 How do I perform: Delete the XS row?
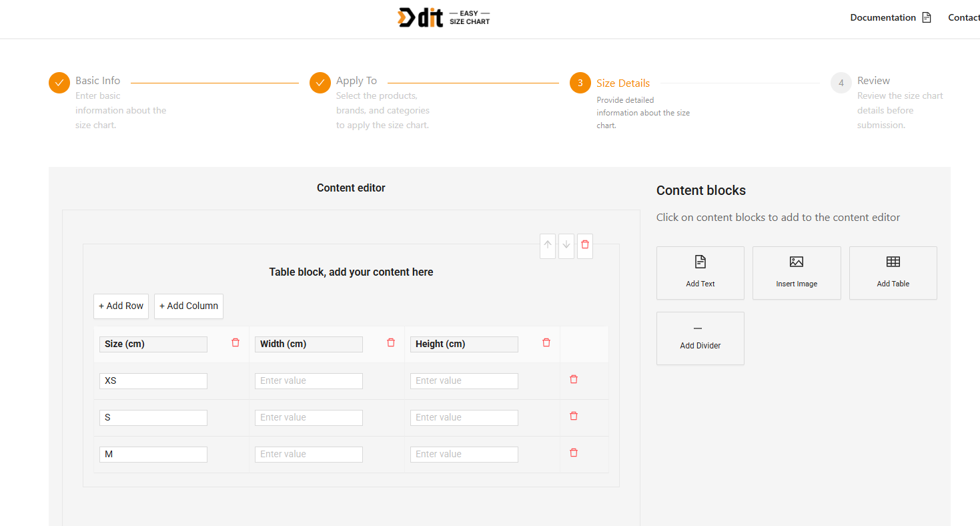tap(573, 379)
